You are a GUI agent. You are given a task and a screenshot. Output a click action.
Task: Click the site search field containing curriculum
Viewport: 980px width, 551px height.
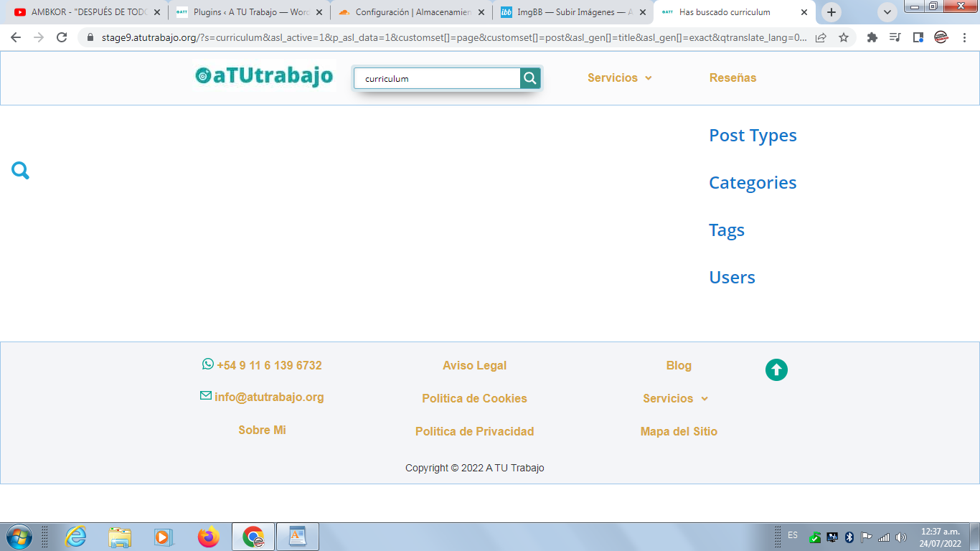(x=437, y=78)
